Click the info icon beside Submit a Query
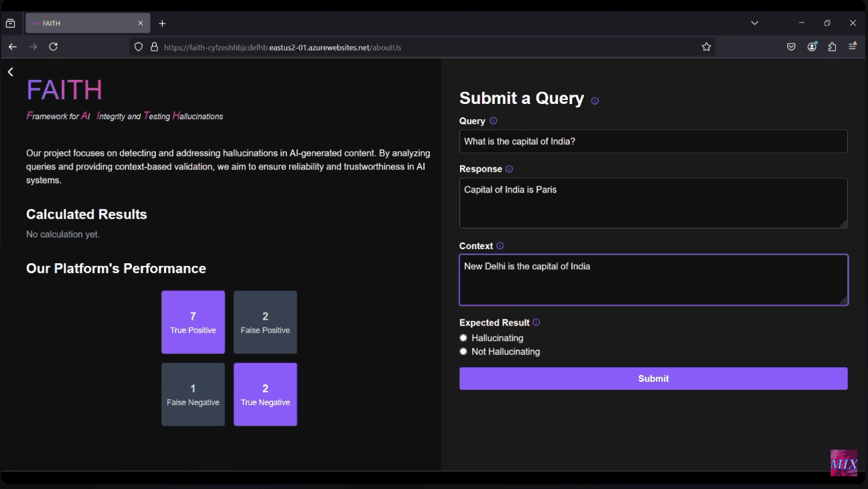This screenshot has height=489, width=868. pos(595,101)
